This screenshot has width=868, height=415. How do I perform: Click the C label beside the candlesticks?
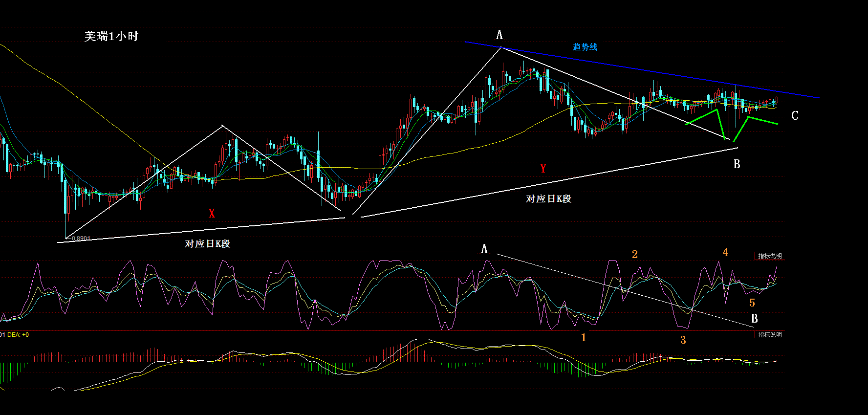coord(795,116)
